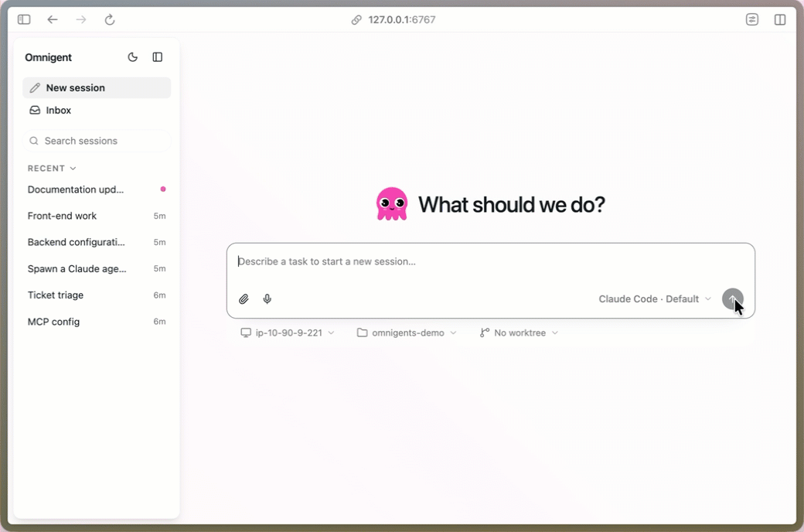Open the Inbox
Viewport: 804px width, 532px height.
pos(97,111)
